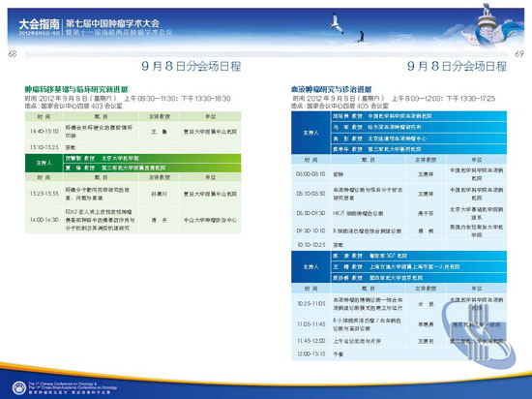Select the 12:00-13:15 lunch row

coord(399,353)
